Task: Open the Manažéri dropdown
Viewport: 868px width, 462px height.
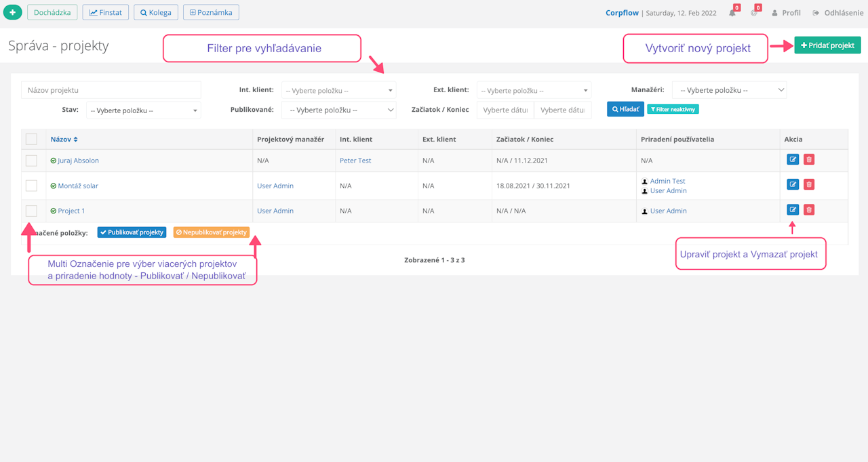Action: click(729, 90)
